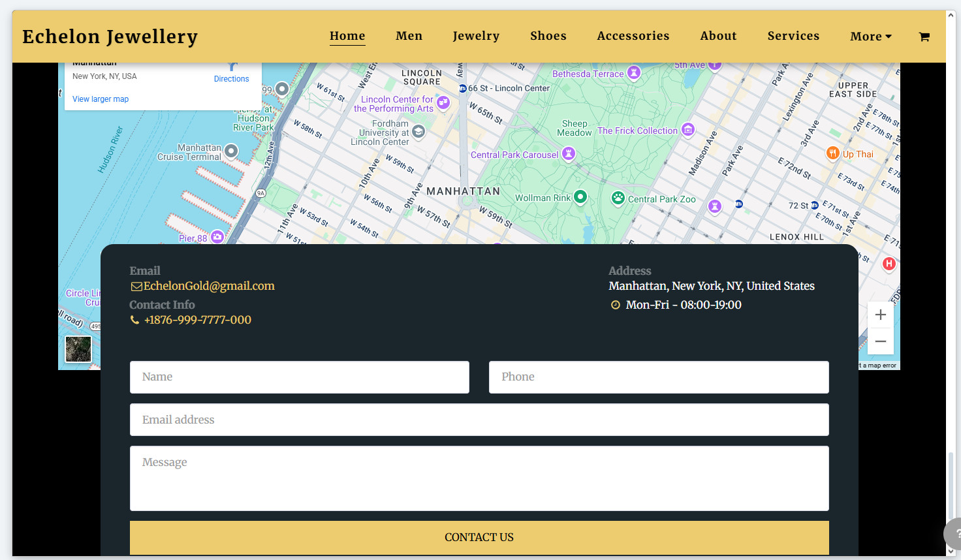The height and width of the screenshot is (560, 961).
Task: Click the Central Park Carousel pin
Action: (569, 153)
